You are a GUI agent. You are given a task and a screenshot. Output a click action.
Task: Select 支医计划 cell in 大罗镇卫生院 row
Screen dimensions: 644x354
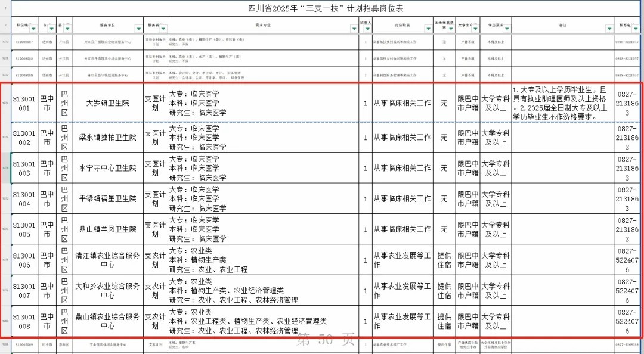pyautogui.click(x=155, y=103)
